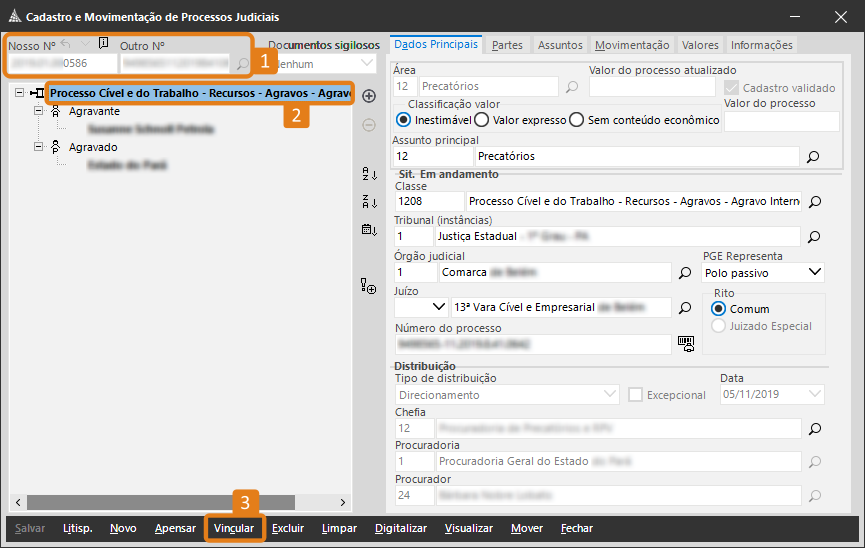This screenshot has width=865, height=548.
Task: Click the Órgão judicial search icon
Action: coord(685,272)
